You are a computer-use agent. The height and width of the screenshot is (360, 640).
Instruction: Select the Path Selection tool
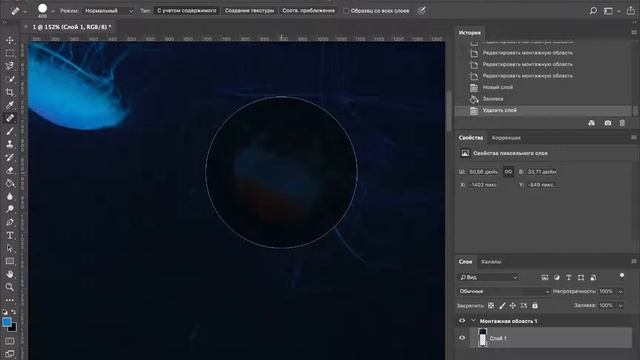tap(10, 248)
